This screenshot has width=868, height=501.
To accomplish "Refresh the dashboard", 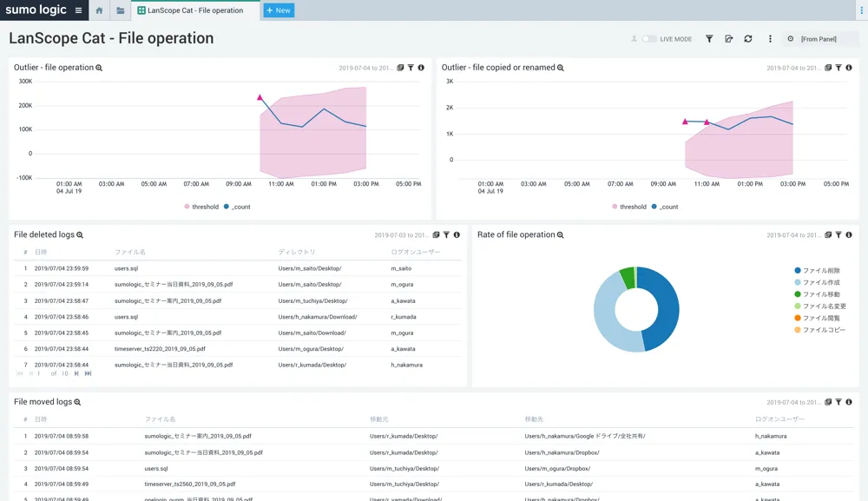I will coord(748,39).
